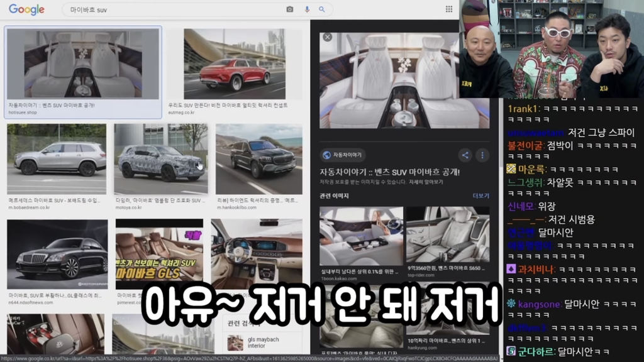Click n644.ndsoftnews.com source label
The height and width of the screenshot is (362, 644).
point(30,302)
